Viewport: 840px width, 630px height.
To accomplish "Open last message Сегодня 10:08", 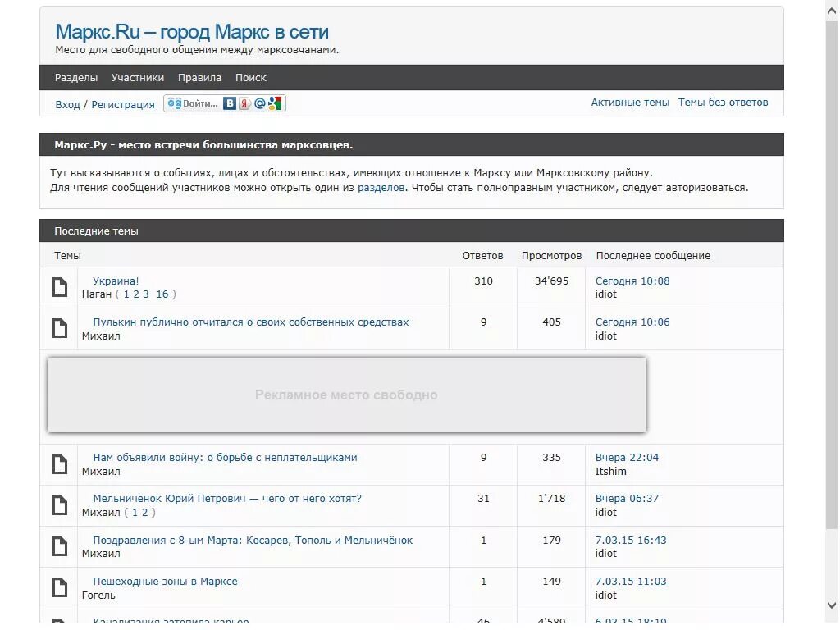I will (x=632, y=281).
